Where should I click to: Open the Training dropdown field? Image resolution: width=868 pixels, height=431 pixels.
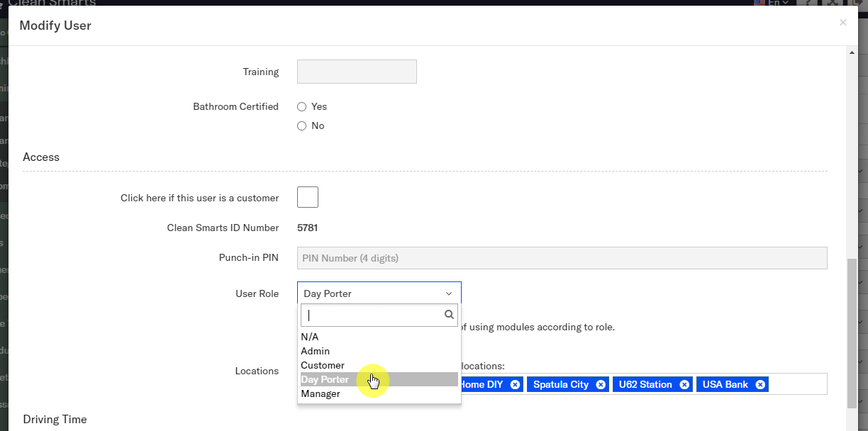[x=357, y=72]
